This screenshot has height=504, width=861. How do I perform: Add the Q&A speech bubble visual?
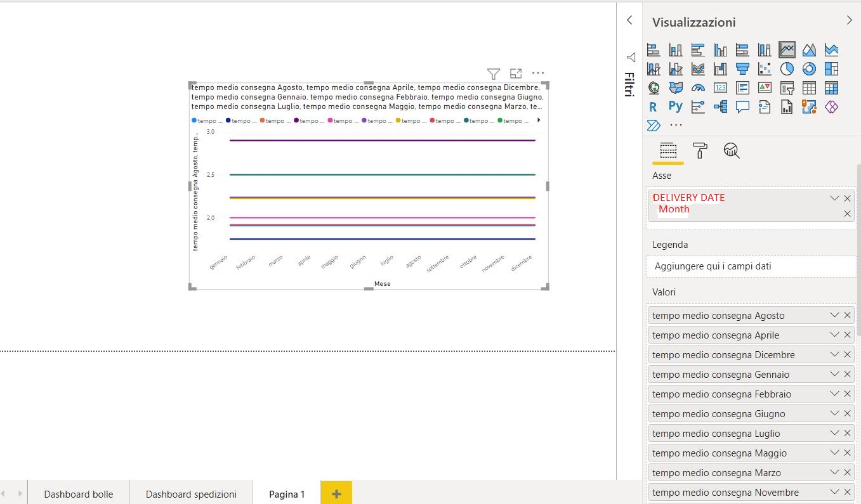(742, 107)
